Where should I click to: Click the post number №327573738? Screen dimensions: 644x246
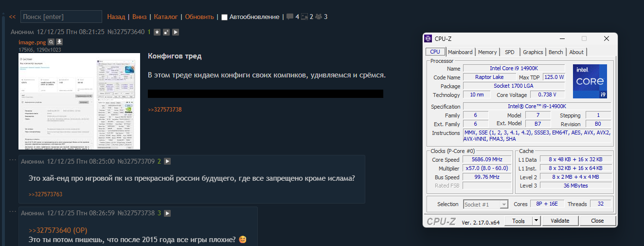tap(136, 213)
